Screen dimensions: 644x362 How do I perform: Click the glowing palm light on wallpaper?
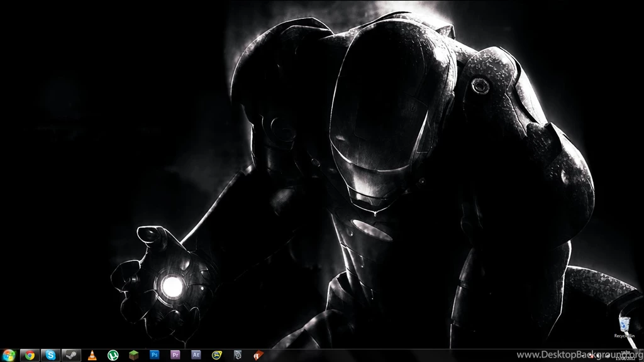[x=171, y=287]
